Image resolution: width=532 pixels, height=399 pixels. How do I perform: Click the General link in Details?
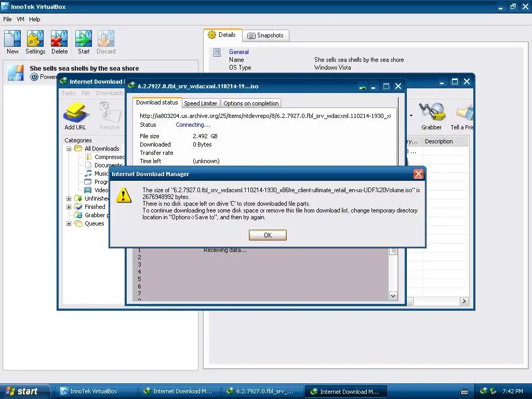(239, 52)
